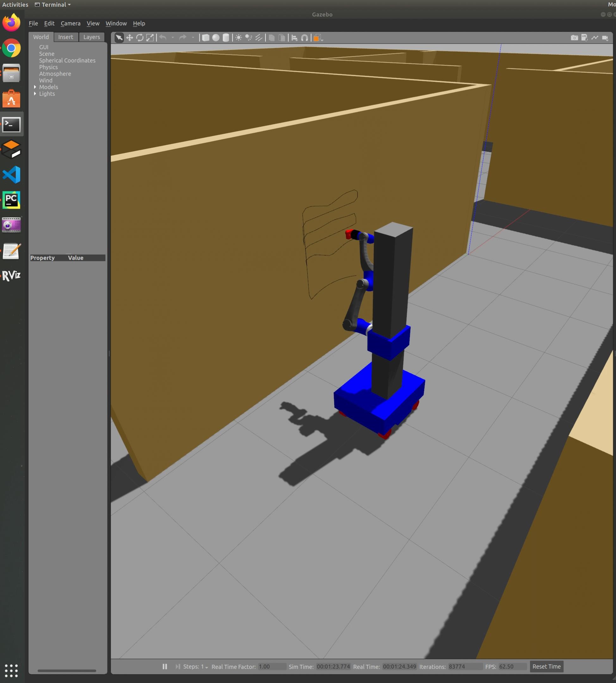Pause the simulation
Image resolution: width=616 pixels, height=683 pixels.
click(x=165, y=667)
